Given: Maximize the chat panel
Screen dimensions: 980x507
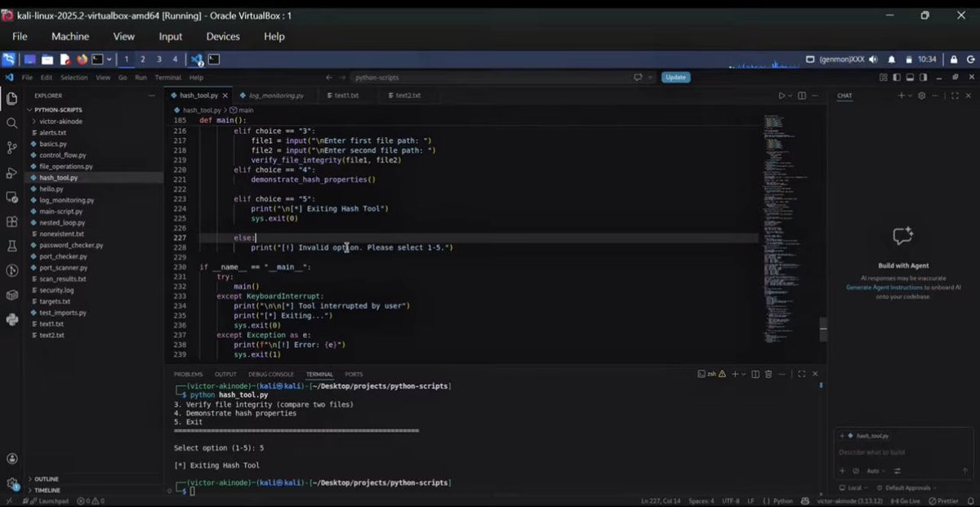Looking at the screenshot, I should [954, 96].
